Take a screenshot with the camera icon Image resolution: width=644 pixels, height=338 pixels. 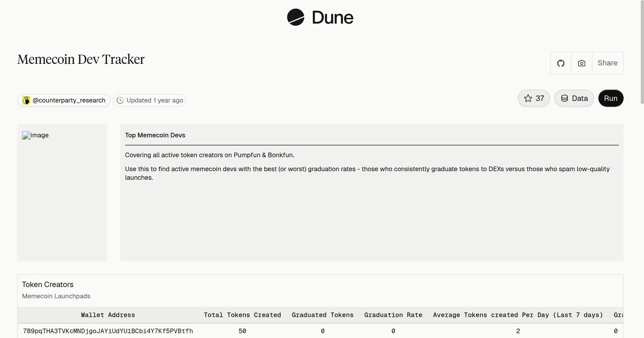(x=581, y=63)
